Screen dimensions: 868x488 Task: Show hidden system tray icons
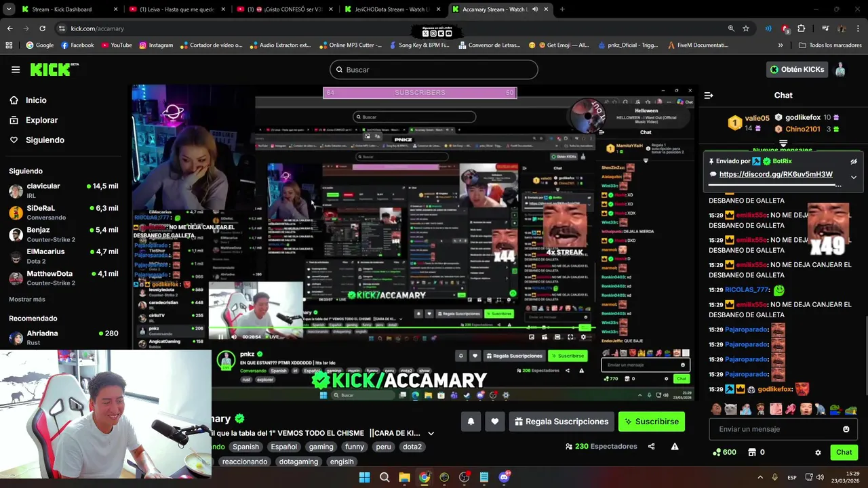pyautogui.click(x=759, y=478)
